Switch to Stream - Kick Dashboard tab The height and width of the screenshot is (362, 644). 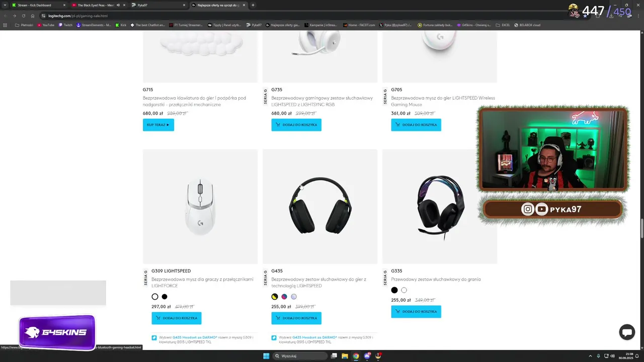click(39, 5)
